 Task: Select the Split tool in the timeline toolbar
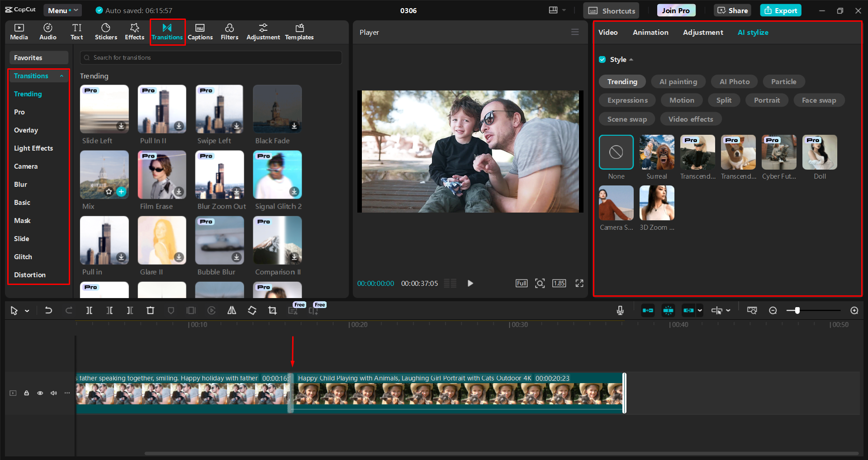click(x=89, y=310)
